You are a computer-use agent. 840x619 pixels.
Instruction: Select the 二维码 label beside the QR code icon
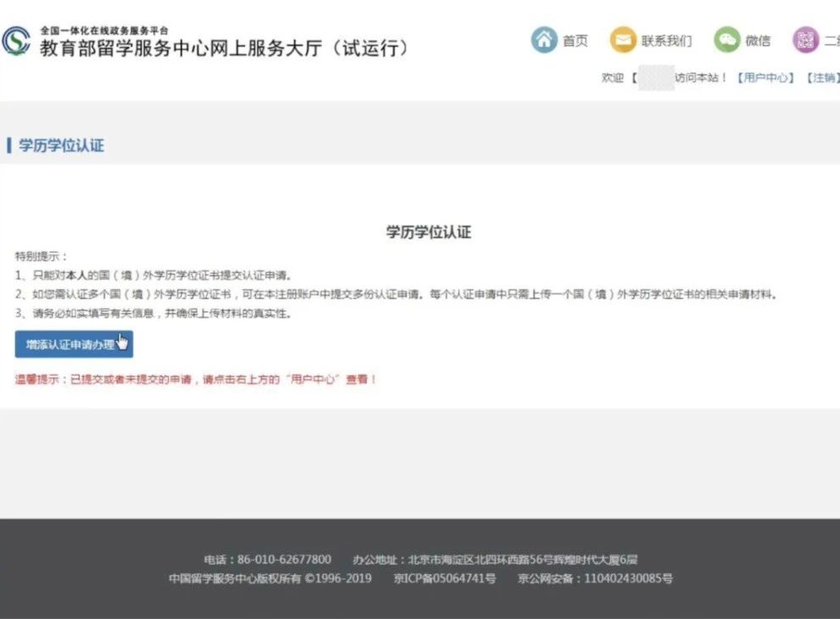click(x=832, y=41)
